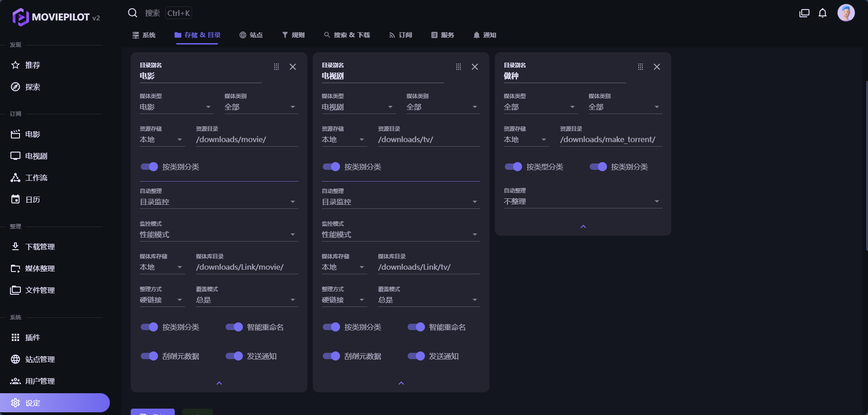868x415 pixels.
Task: Collapse the 电视剧 card with bottom chevron
Action: pyautogui.click(x=401, y=383)
